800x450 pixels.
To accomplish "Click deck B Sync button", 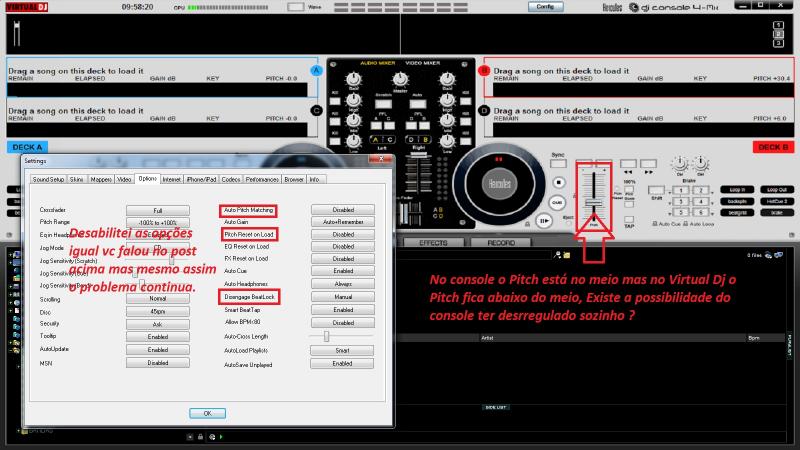I will 558,163.
